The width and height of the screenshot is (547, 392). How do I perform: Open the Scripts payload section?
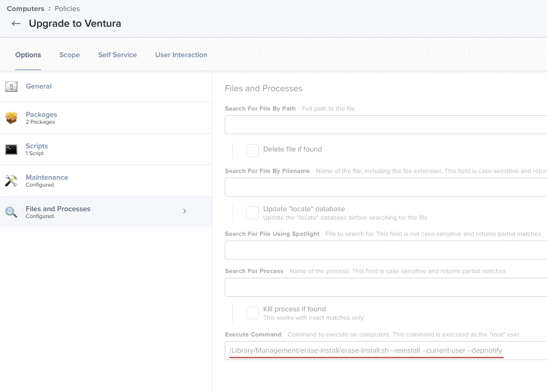coord(106,149)
